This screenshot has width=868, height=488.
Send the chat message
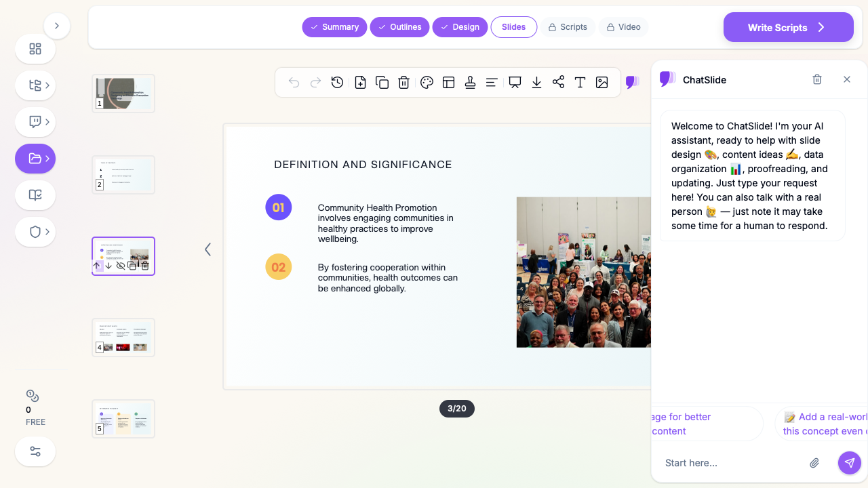(x=850, y=463)
